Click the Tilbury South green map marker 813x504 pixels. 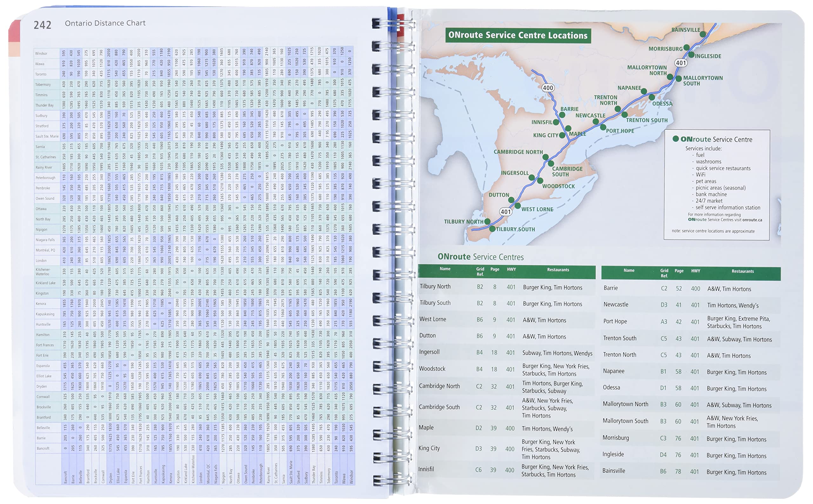tap(492, 229)
